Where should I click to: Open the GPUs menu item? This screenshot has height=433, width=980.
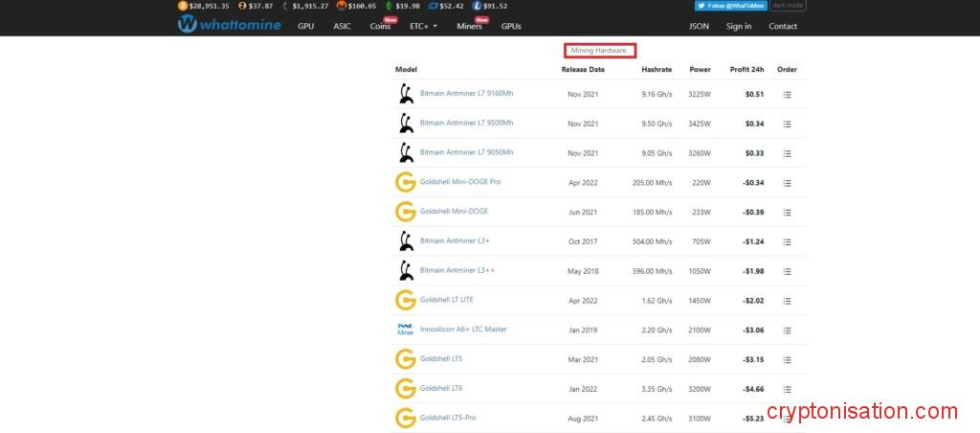tap(511, 26)
